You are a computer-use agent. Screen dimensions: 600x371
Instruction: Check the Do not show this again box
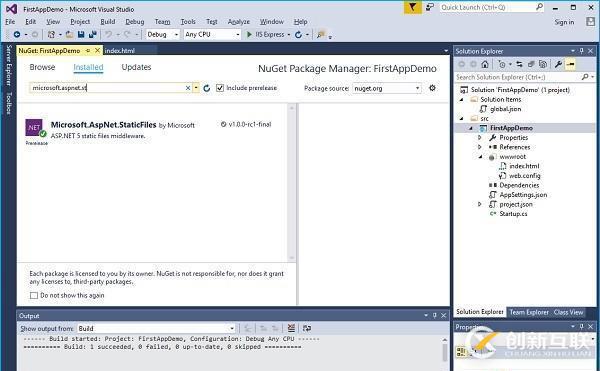[34, 295]
